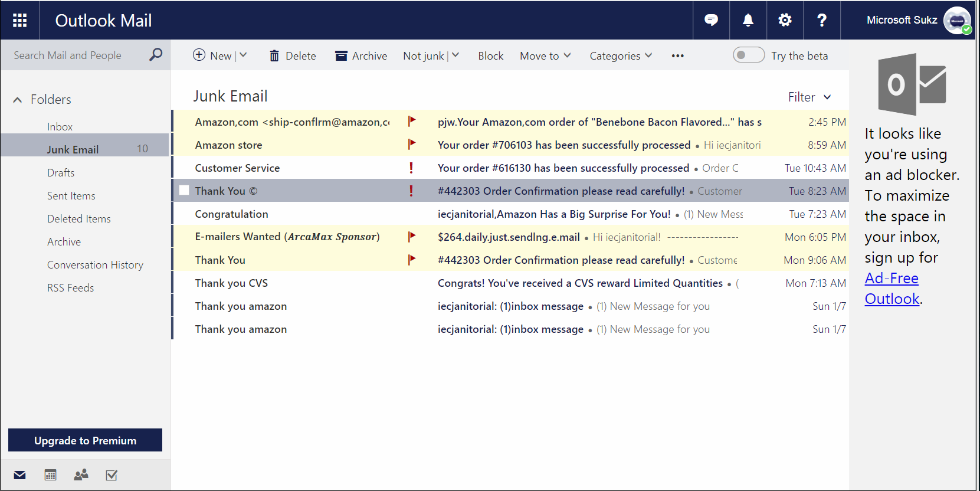The height and width of the screenshot is (491, 980).
Task: Switch to Calendar icon in bottom bar
Action: pyautogui.click(x=51, y=475)
